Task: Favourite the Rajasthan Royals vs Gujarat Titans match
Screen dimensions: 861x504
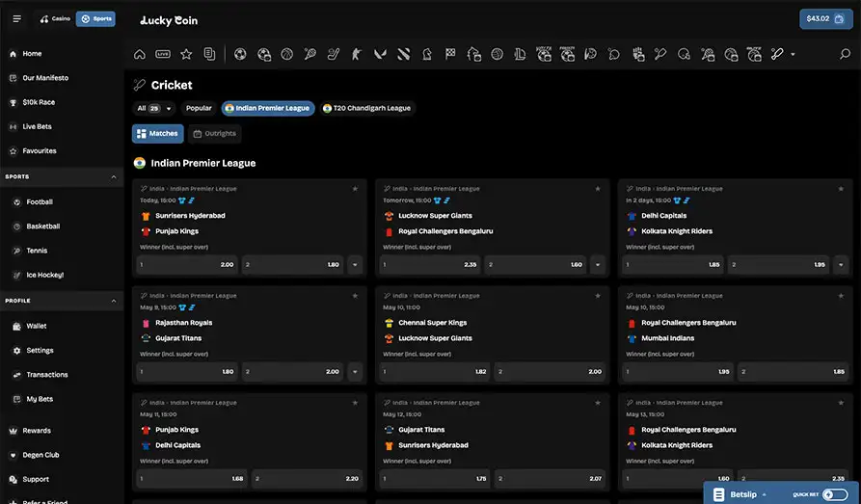Action: [355, 296]
